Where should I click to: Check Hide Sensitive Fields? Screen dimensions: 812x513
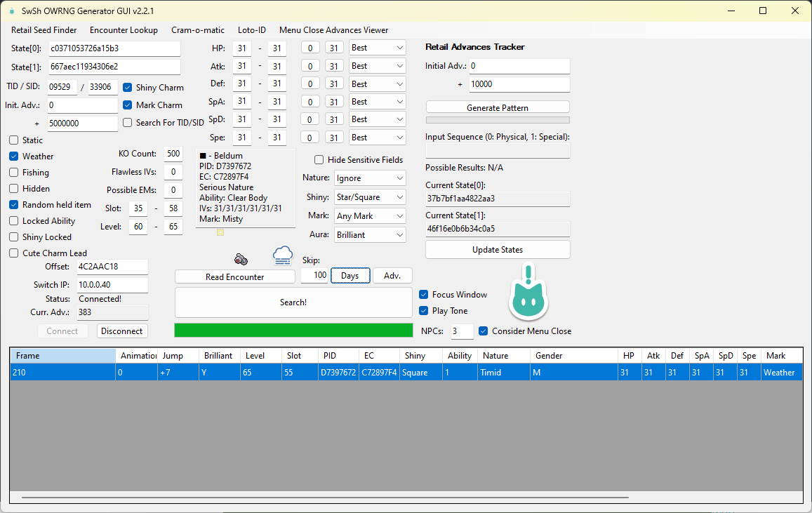pos(319,160)
